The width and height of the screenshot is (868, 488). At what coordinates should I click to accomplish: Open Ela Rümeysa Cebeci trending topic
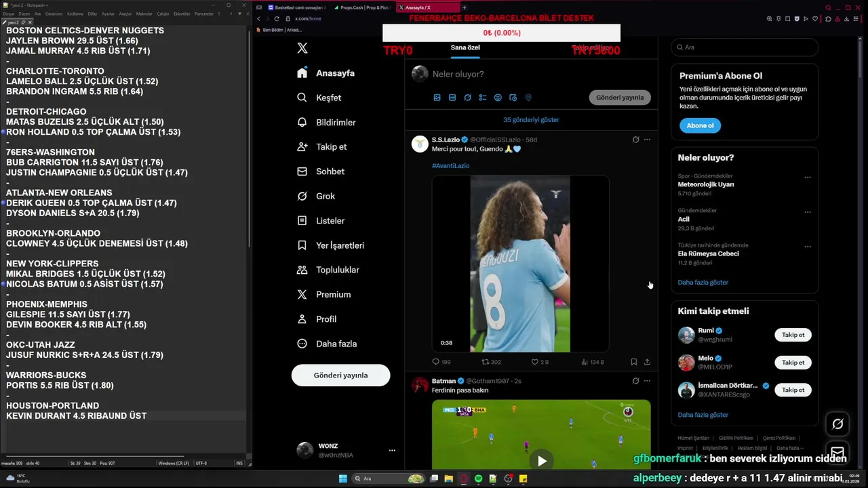pyautogui.click(x=708, y=253)
